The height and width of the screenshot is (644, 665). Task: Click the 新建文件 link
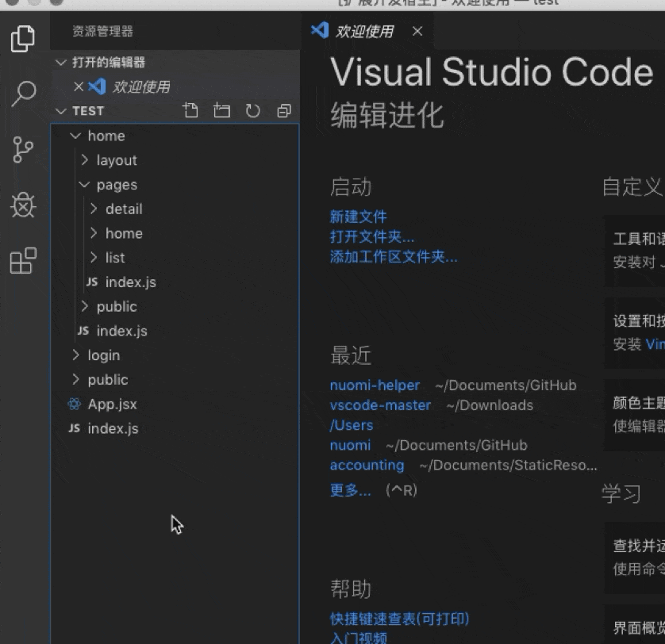[x=359, y=217]
